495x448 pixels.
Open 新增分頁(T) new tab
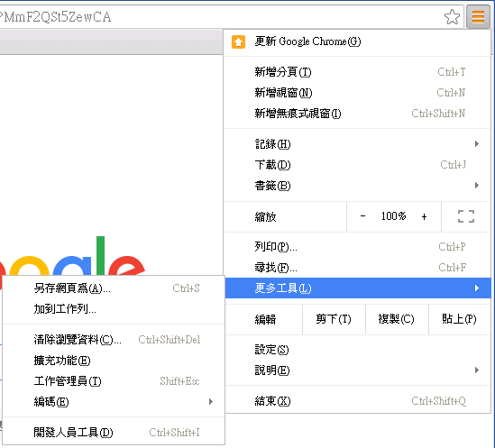(357, 72)
